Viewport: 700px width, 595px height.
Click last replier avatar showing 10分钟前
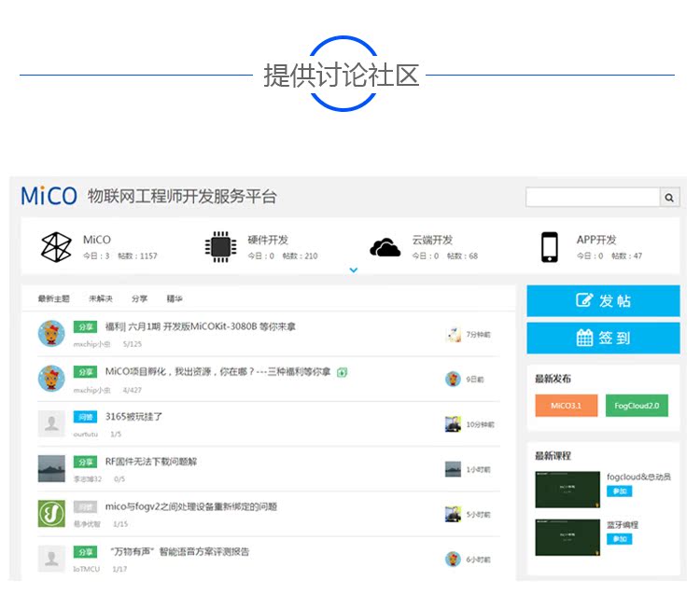453,424
